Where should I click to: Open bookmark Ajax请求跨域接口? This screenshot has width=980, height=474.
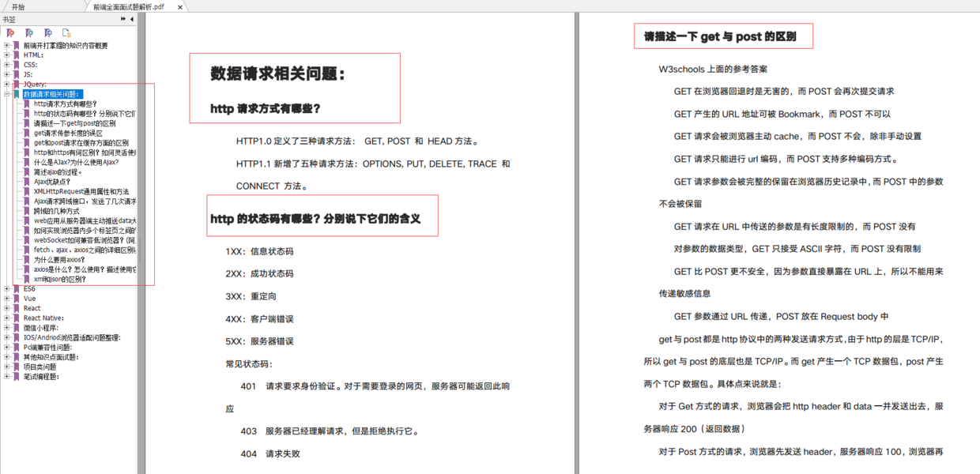85,201
